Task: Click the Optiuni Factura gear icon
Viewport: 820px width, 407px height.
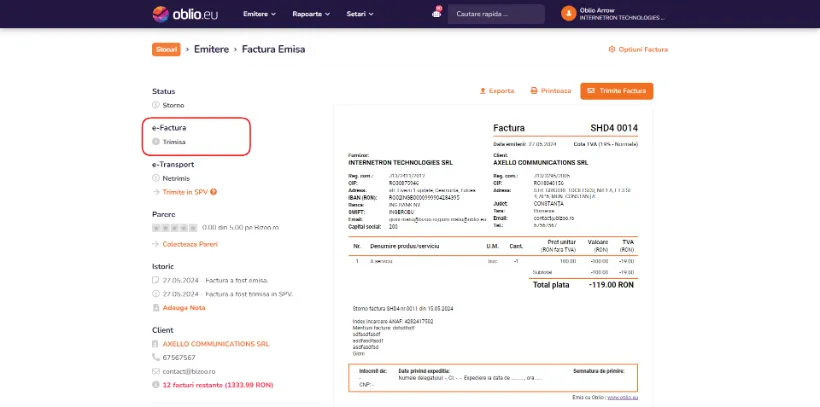Action: click(x=612, y=49)
